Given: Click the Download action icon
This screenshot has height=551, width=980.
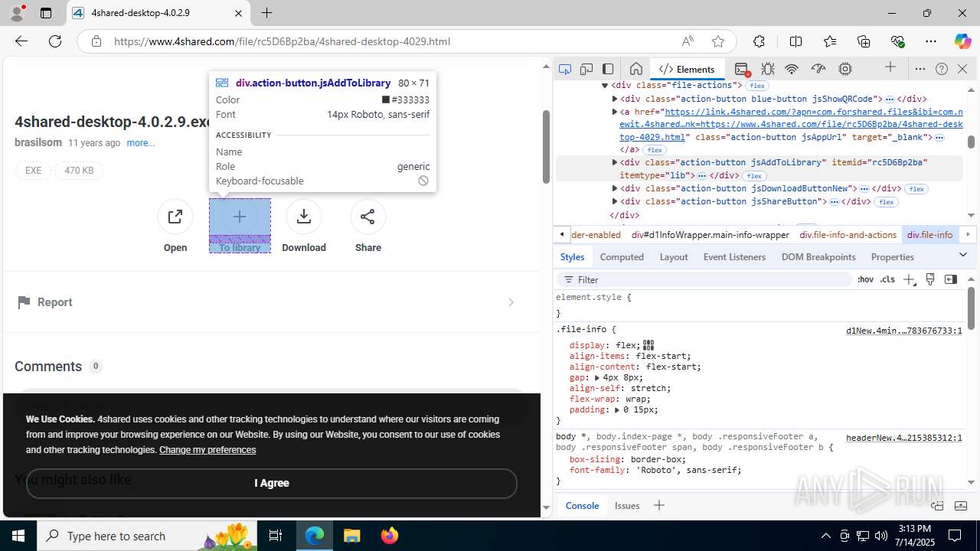Looking at the screenshot, I should [x=304, y=217].
